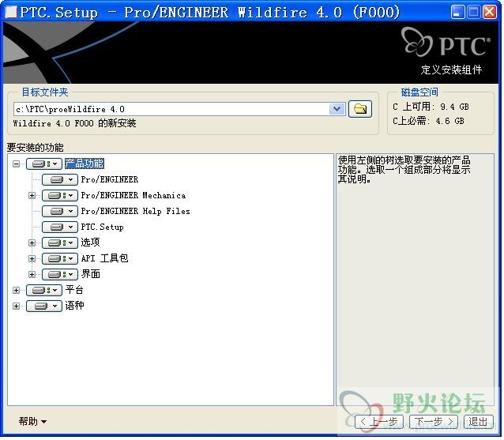Select the API 工具包 tree item
Screen dimensions: 504x440
click(x=104, y=258)
